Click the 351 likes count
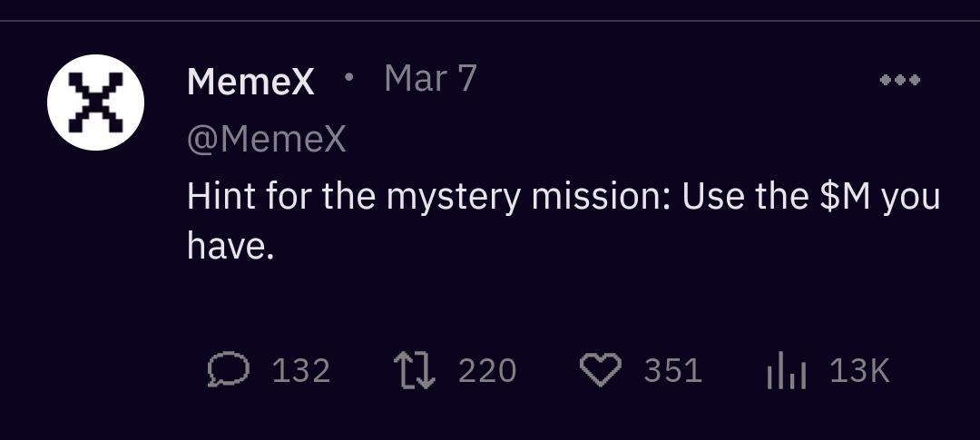 [673, 370]
